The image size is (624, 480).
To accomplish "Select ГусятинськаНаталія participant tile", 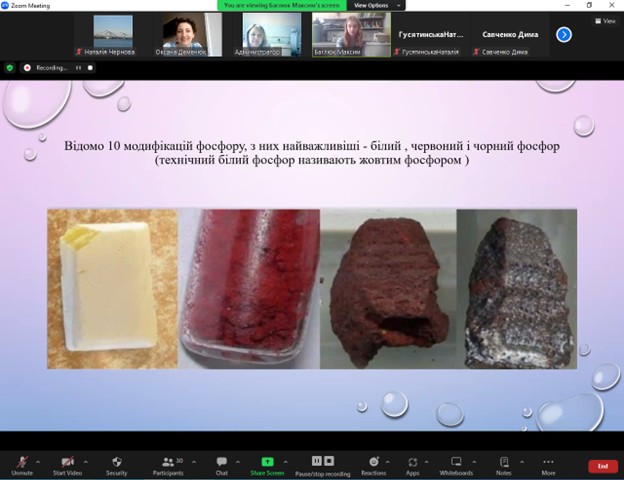I will pos(431,35).
